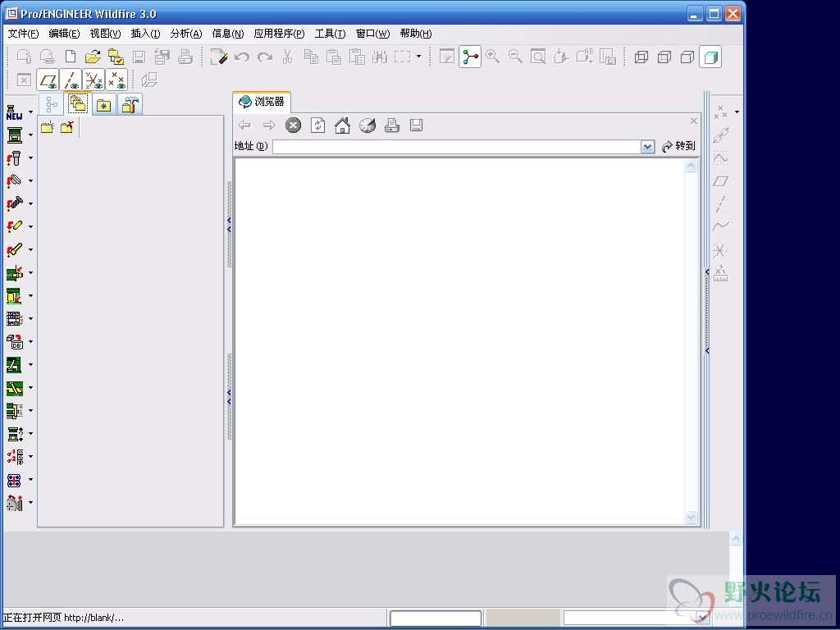840x630 pixels.
Task: Switch to the Favorites navigator tab
Action: pyautogui.click(x=103, y=104)
